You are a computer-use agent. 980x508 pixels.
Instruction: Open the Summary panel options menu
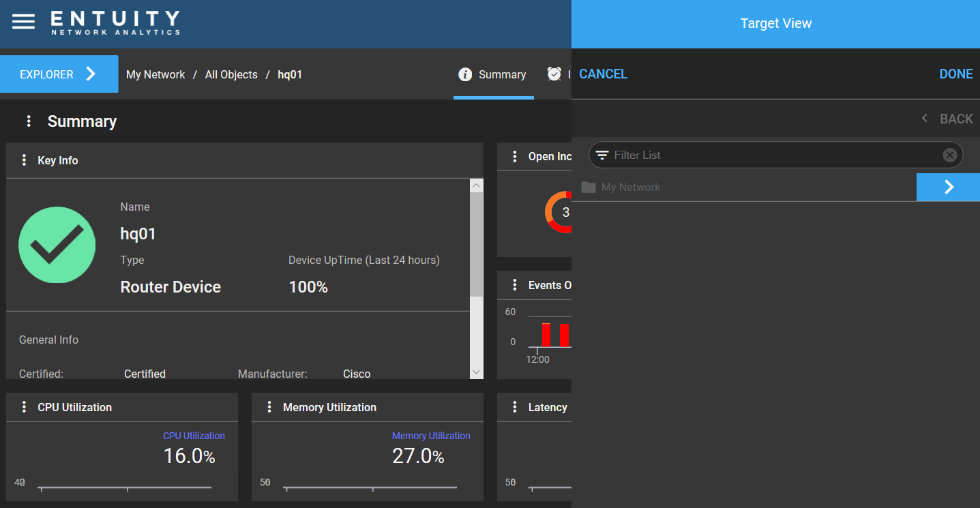29,121
